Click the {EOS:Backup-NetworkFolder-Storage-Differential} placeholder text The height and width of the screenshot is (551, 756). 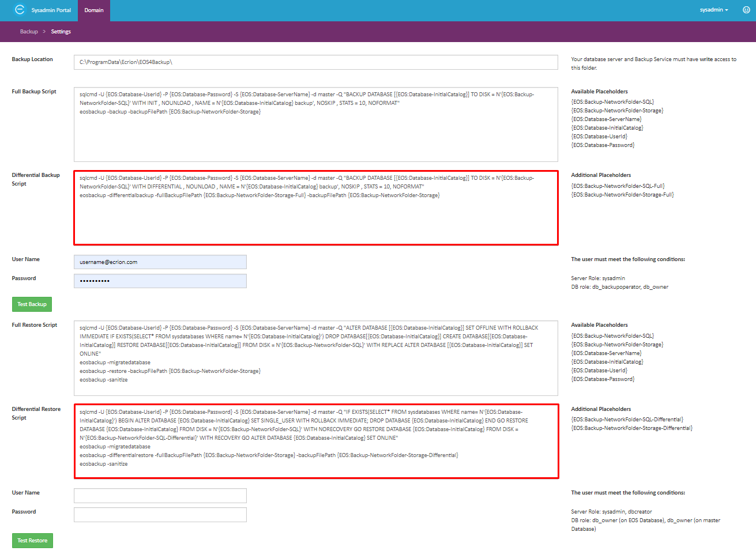pos(631,428)
